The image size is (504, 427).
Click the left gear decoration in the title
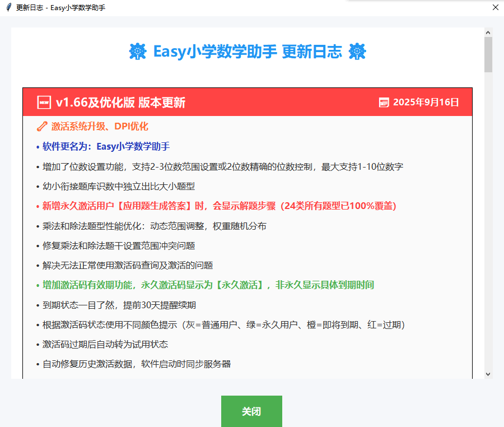pyautogui.click(x=137, y=52)
